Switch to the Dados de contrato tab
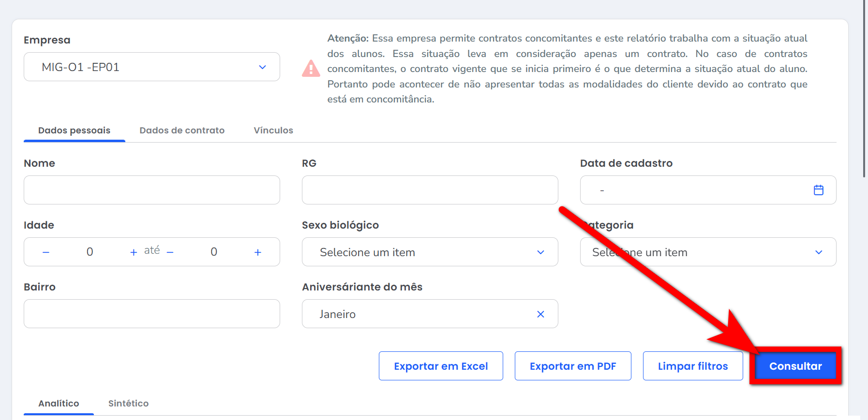 182,130
